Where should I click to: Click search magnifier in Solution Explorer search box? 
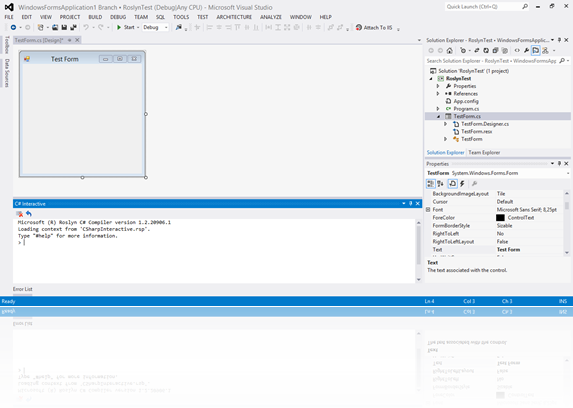click(562, 61)
